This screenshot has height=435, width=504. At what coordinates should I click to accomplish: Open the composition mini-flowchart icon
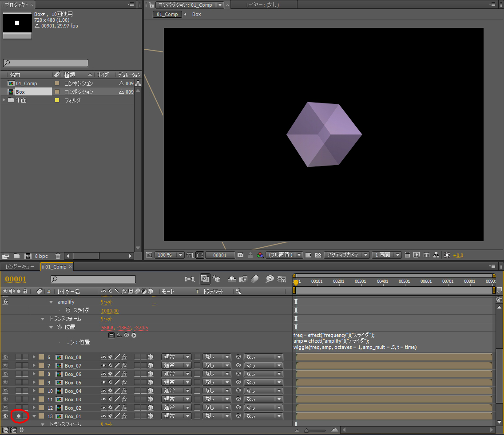[x=190, y=279]
